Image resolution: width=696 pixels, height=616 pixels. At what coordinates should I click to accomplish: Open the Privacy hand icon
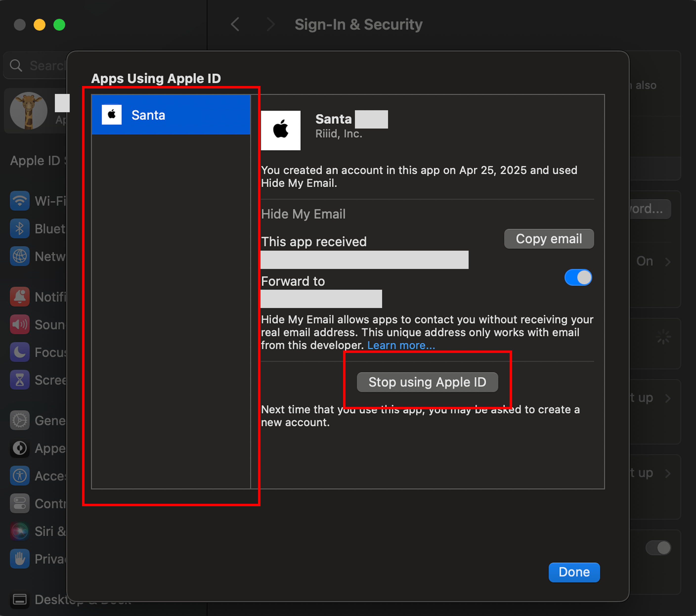[20, 559]
